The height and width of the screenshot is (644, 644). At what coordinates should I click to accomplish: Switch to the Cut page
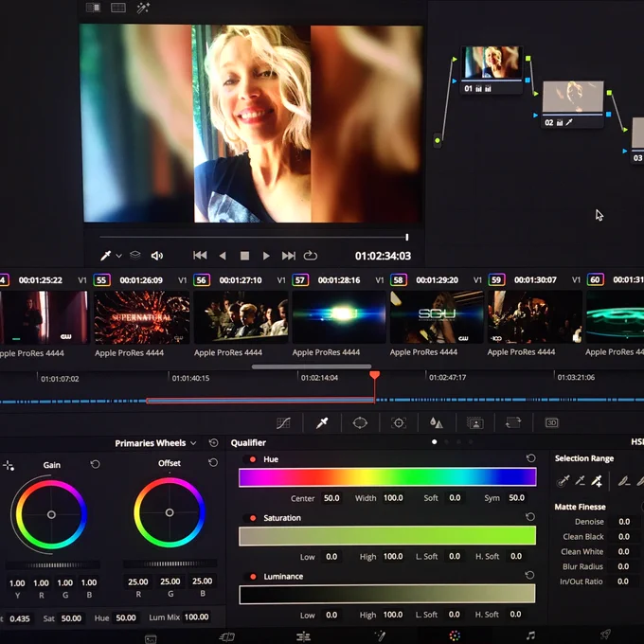click(226, 636)
